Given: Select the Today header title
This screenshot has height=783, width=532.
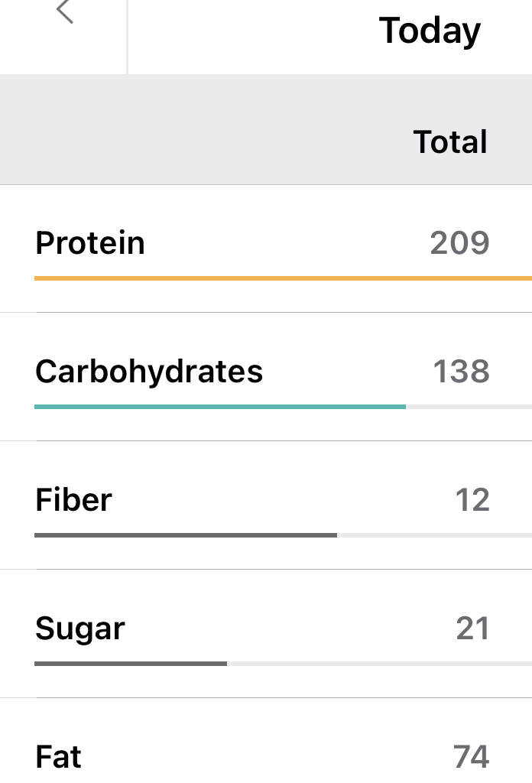Looking at the screenshot, I should click(x=430, y=31).
